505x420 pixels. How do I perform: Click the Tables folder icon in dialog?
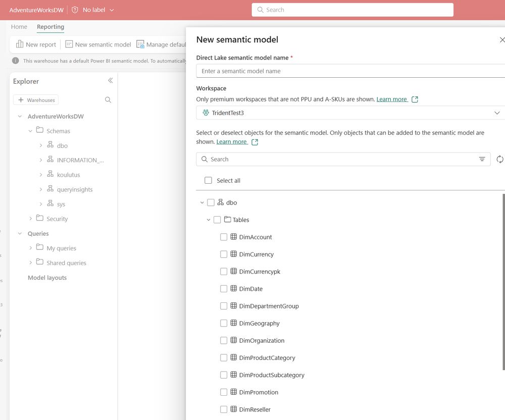227,219
